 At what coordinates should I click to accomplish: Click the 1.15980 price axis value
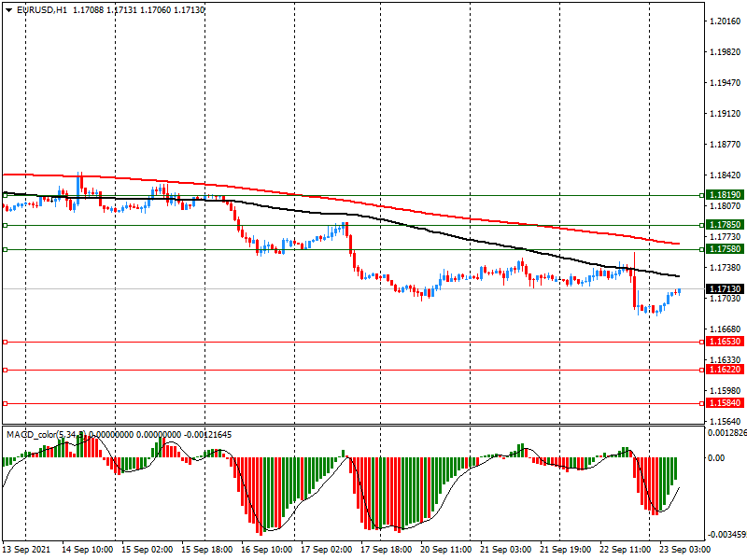(726, 391)
